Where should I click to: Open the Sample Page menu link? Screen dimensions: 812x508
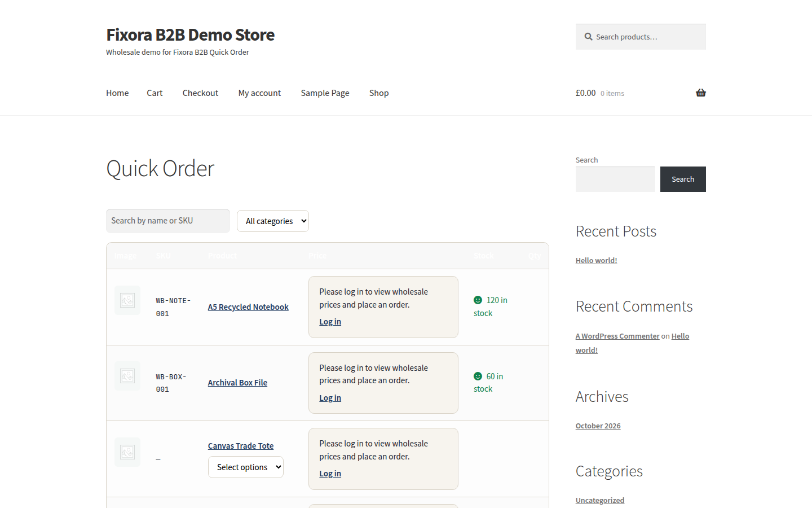(x=325, y=93)
